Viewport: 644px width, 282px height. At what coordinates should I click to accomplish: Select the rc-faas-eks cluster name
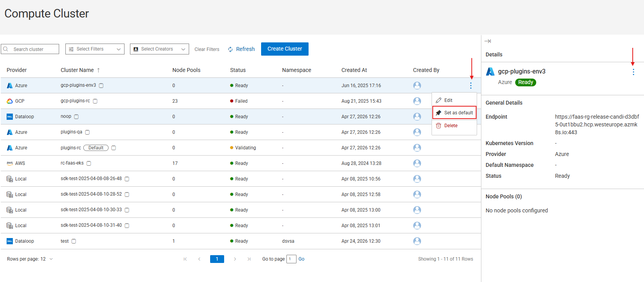click(x=72, y=163)
